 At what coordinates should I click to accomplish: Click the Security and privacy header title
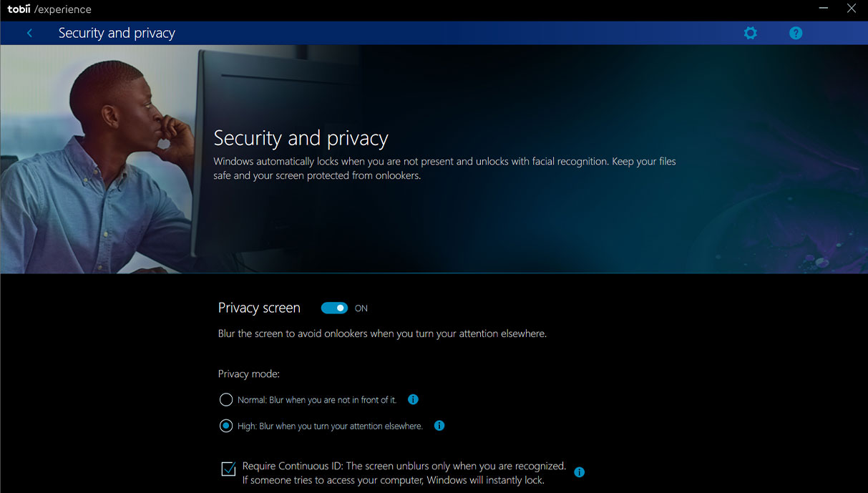coord(117,33)
